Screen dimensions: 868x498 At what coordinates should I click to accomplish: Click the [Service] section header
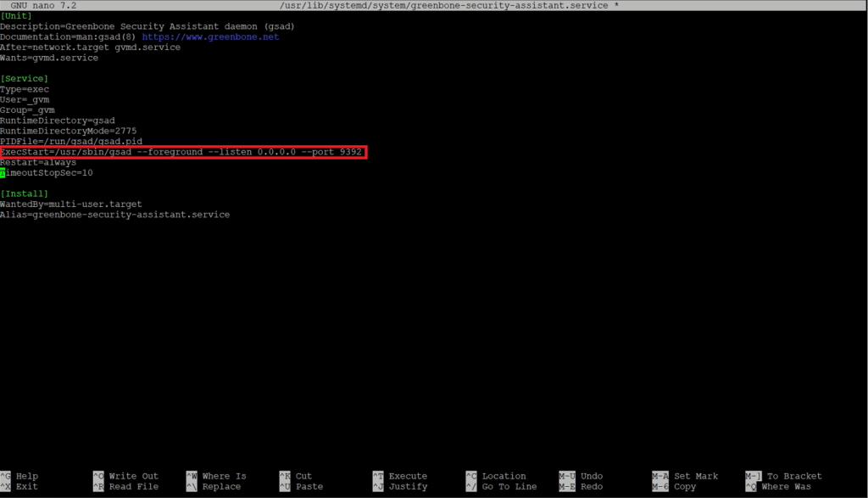pos(25,79)
